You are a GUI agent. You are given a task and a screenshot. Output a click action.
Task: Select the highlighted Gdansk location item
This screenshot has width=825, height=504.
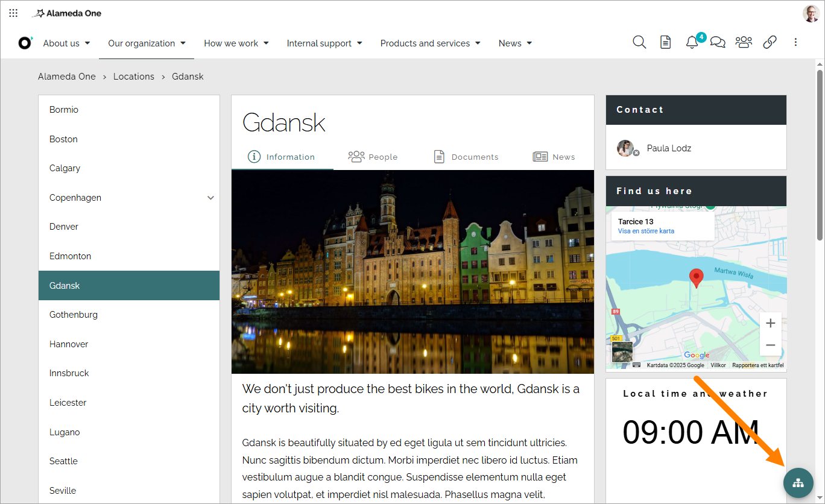[x=129, y=286]
